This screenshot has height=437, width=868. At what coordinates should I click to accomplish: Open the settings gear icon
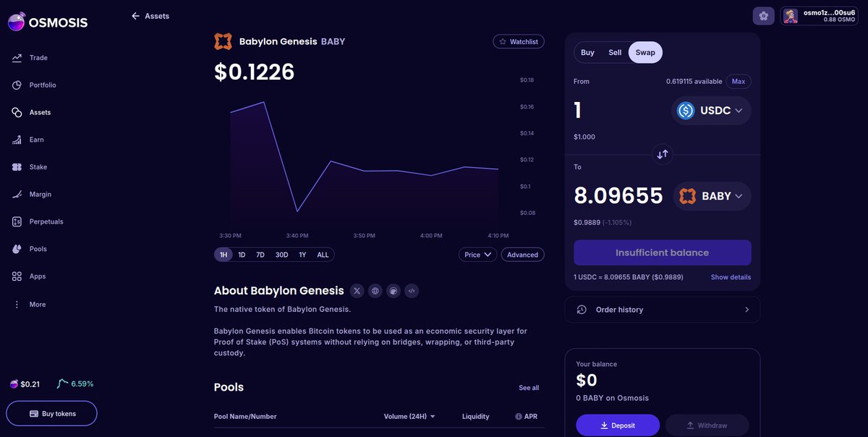763,16
